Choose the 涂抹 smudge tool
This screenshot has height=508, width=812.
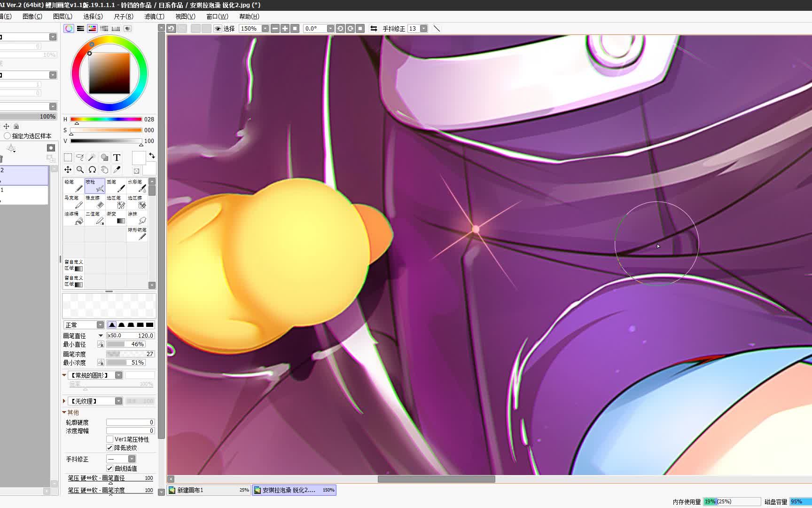point(137,218)
